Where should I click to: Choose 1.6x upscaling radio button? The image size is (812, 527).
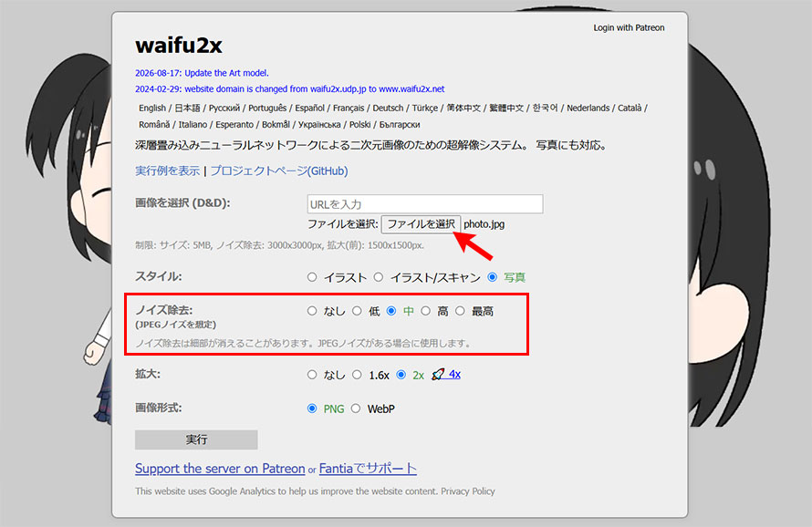(357, 375)
